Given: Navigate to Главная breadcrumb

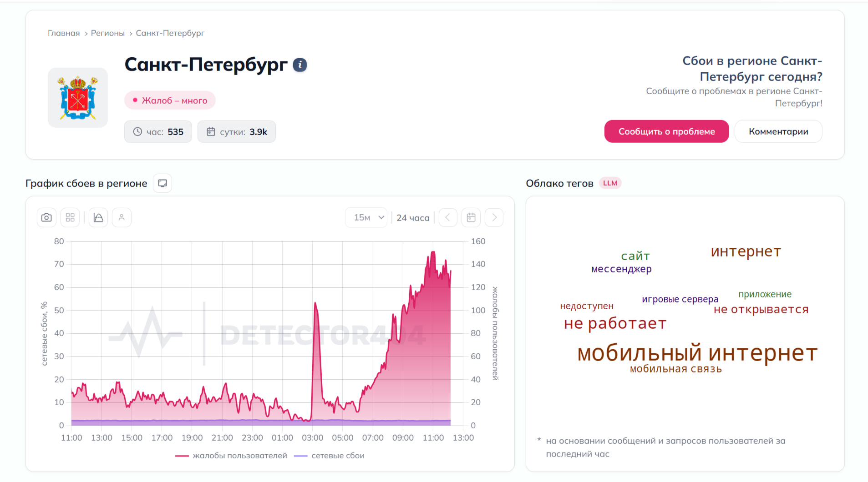Looking at the screenshot, I should (64, 33).
